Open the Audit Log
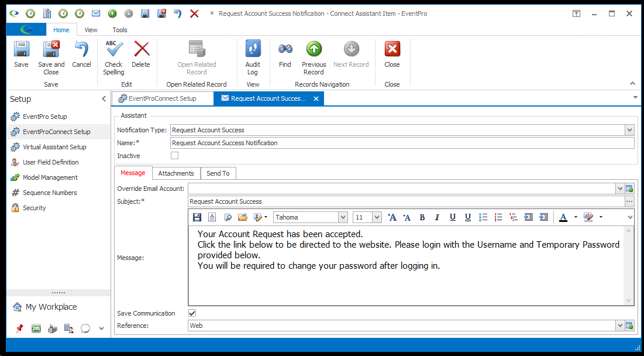Viewport: 644px width, 356px height. (x=253, y=58)
